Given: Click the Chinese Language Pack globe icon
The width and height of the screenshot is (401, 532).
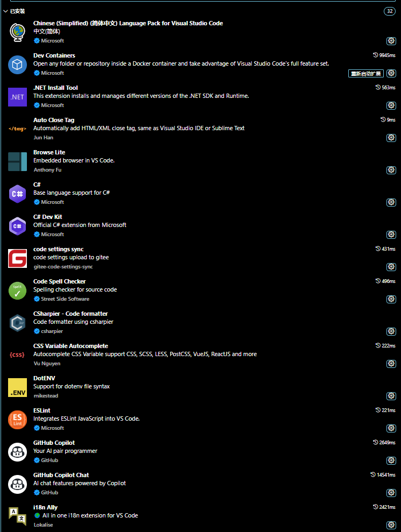Looking at the screenshot, I should coord(17,32).
